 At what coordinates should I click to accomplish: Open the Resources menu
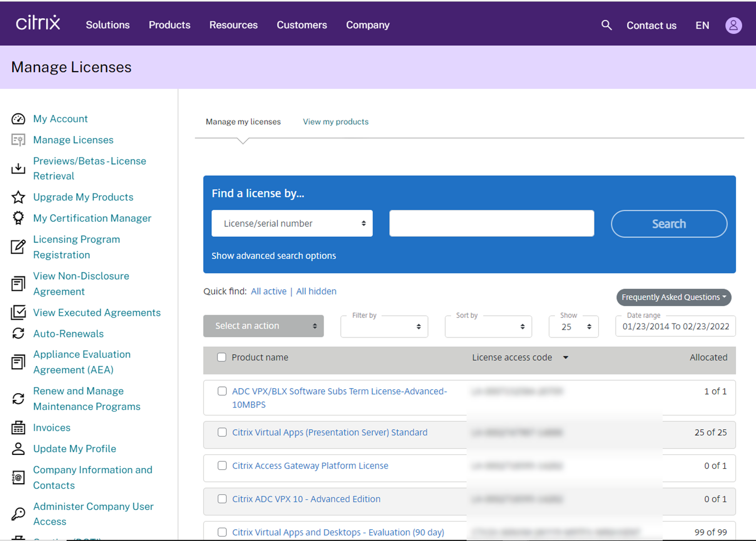click(233, 25)
